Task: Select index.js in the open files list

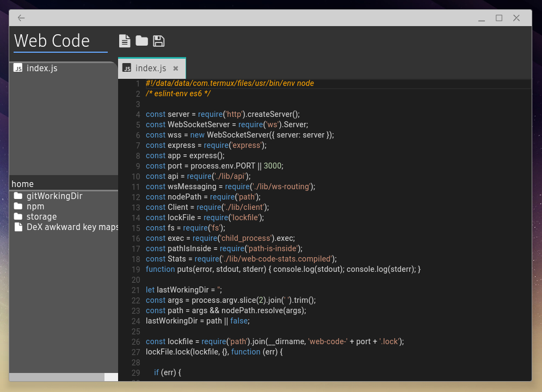Action: [x=42, y=68]
